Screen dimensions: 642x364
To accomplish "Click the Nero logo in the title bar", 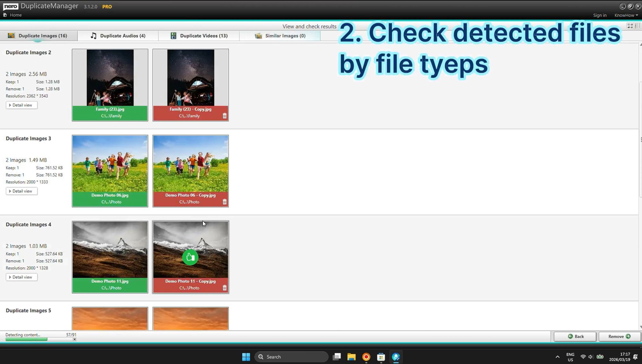I will [11, 6].
